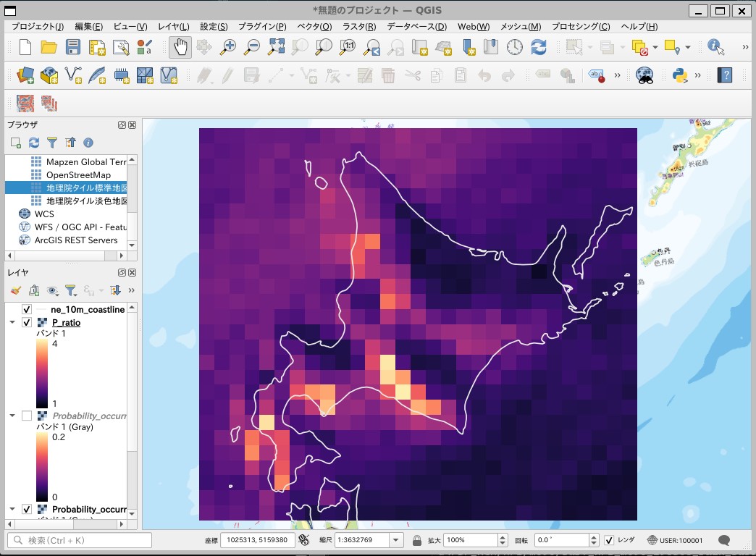756x556 pixels.
Task: Collapse the bottom Probability_occurr layer legend
Action: (x=12, y=509)
